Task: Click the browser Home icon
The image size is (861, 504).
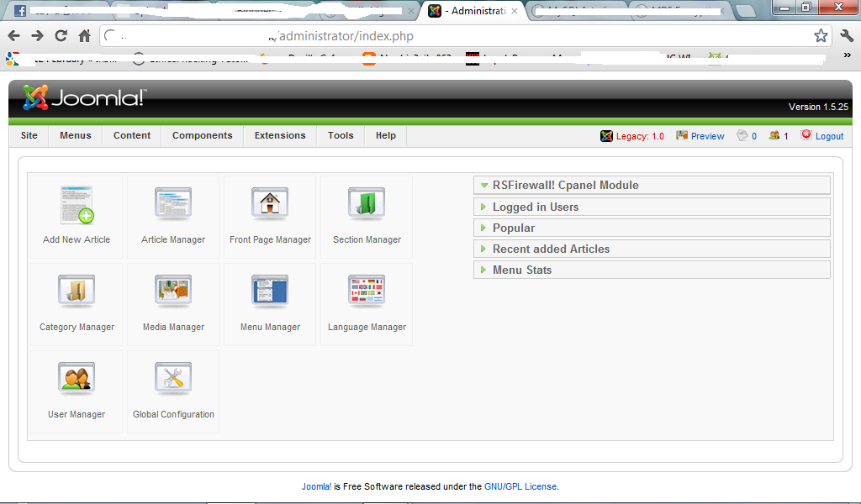Action: pyautogui.click(x=84, y=35)
